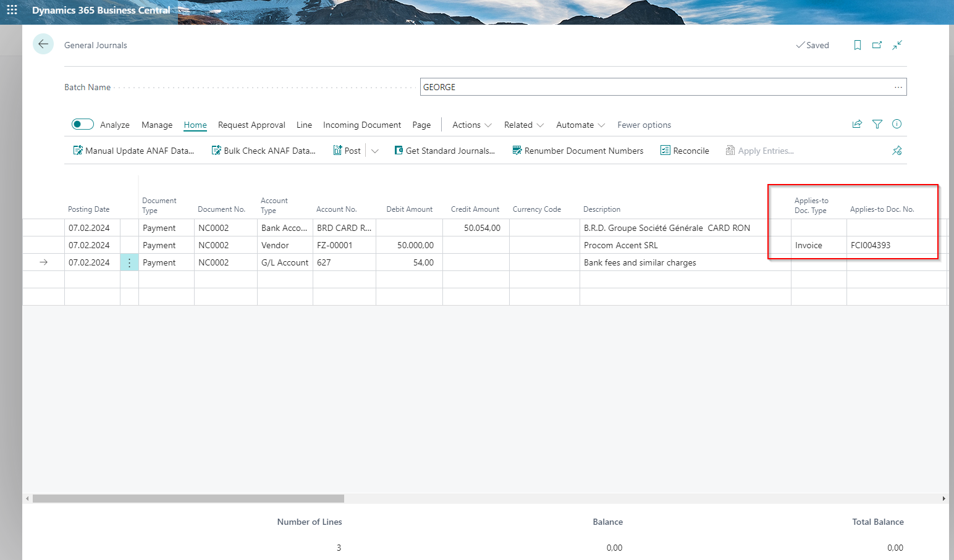
Task: Click the Reconcile button
Action: click(x=685, y=151)
